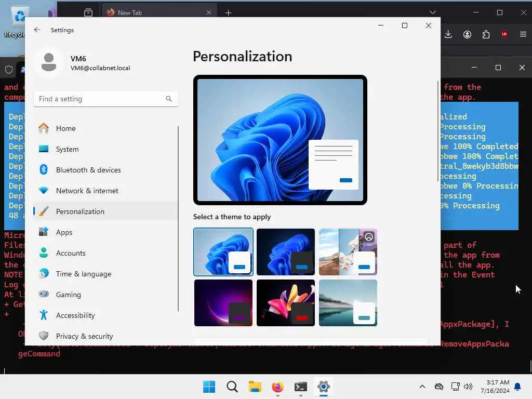Open System settings page
The image size is (532, 399).
[106, 149]
